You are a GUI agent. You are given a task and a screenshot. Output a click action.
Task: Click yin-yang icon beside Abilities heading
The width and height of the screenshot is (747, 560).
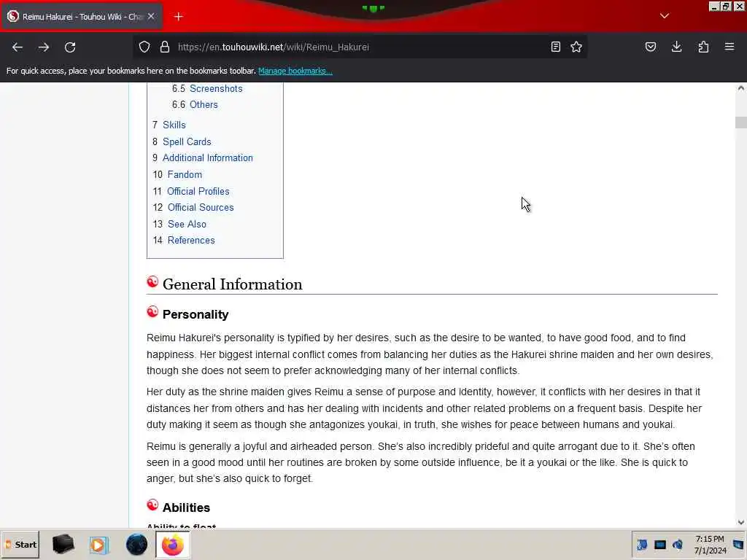pyautogui.click(x=152, y=505)
